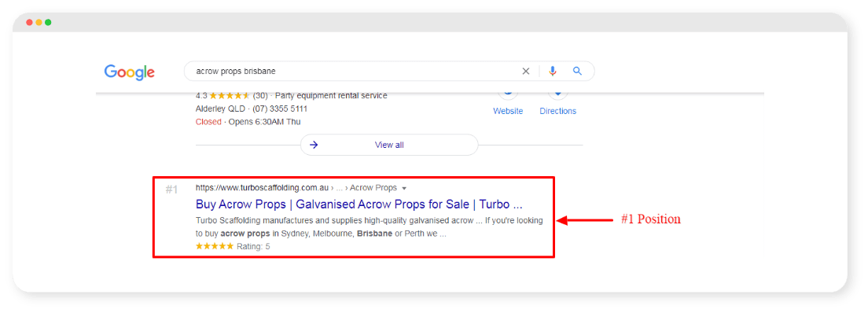The image size is (868, 313).
Task: Click the View all button
Action: pyautogui.click(x=389, y=145)
